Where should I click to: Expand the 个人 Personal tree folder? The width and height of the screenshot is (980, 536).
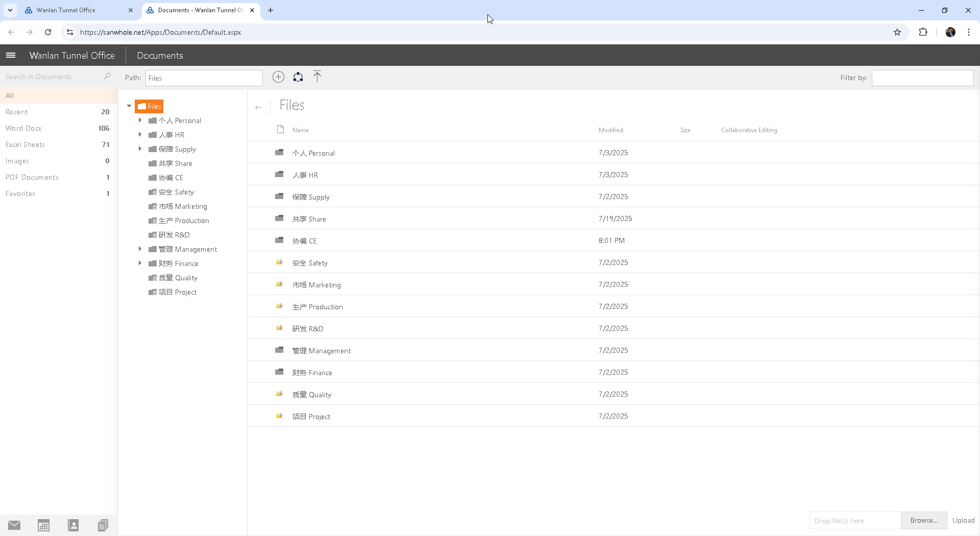click(140, 120)
